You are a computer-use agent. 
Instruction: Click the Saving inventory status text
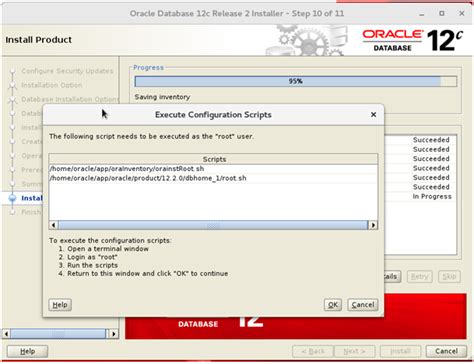162,97
